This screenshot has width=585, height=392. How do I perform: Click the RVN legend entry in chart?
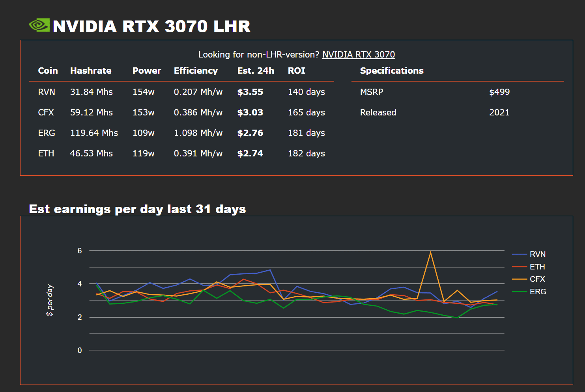pos(529,254)
